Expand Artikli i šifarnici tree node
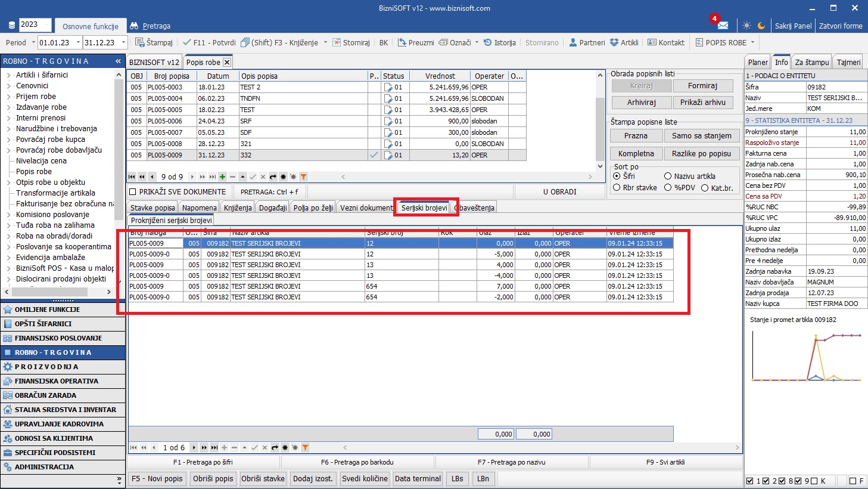 pyautogui.click(x=9, y=75)
